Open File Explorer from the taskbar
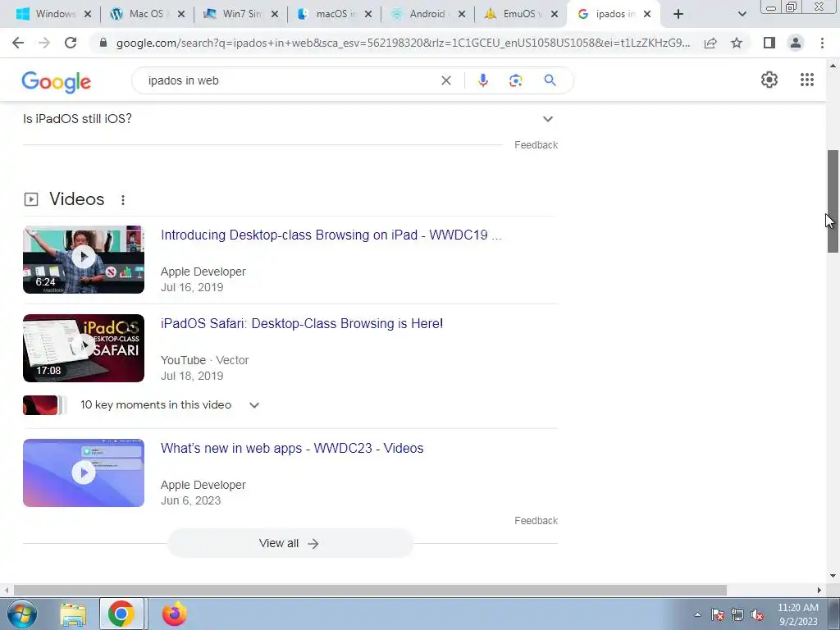 click(73, 614)
